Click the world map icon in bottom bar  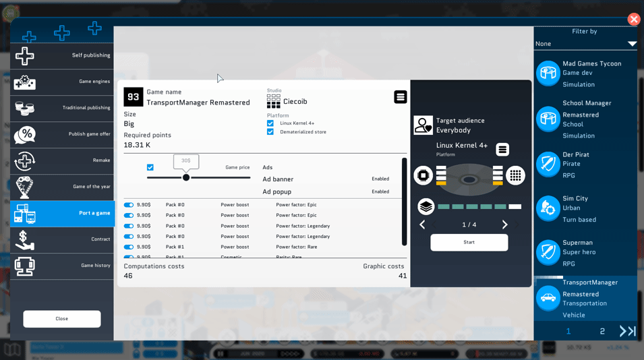[x=12, y=349]
